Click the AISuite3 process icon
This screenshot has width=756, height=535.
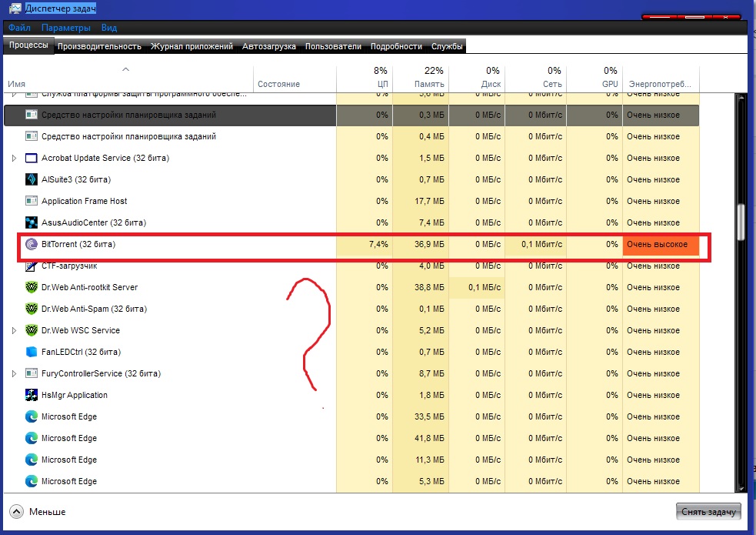pyautogui.click(x=32, y=179)
